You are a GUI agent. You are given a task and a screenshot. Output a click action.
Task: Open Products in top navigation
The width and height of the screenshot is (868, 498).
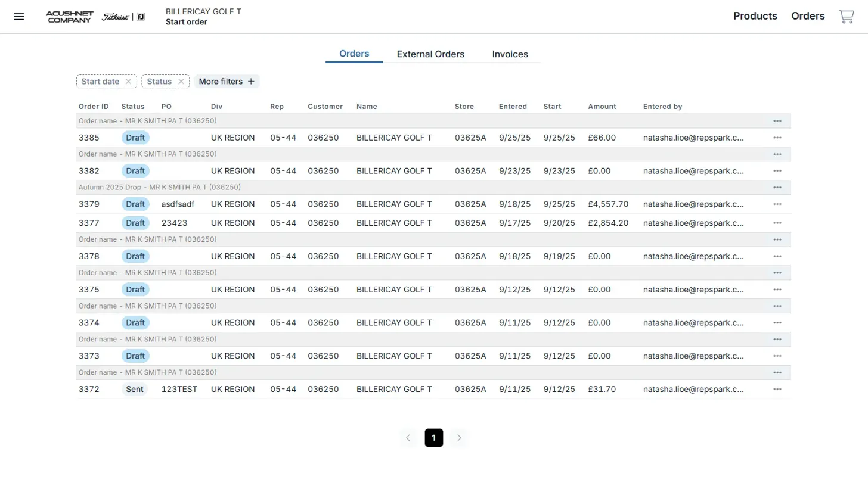coord(755,16)
